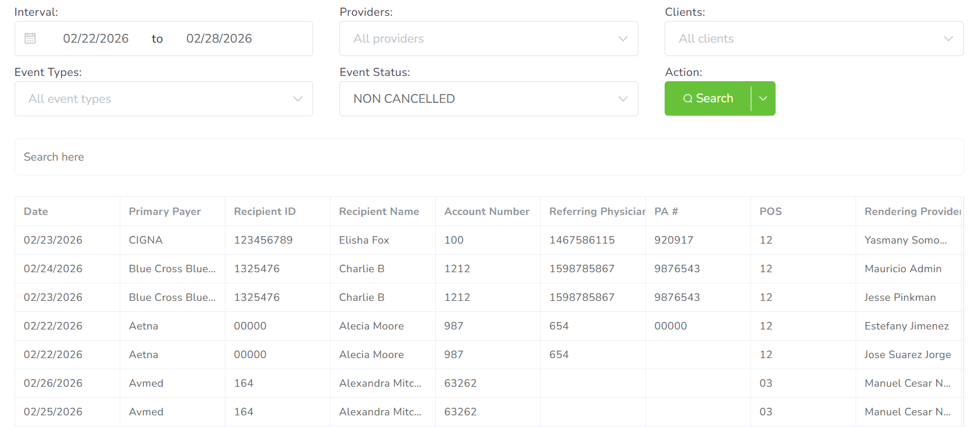Image resolution: width=980 pixels, height=427 pixels.
Task: Click the start date 02/22/2026
Action: 96,39
